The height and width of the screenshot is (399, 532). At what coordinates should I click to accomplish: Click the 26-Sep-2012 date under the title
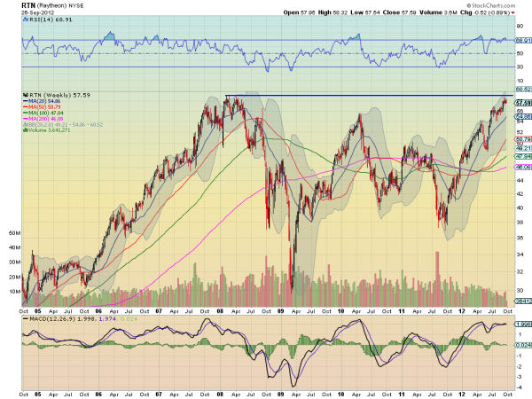pos(37,12)
